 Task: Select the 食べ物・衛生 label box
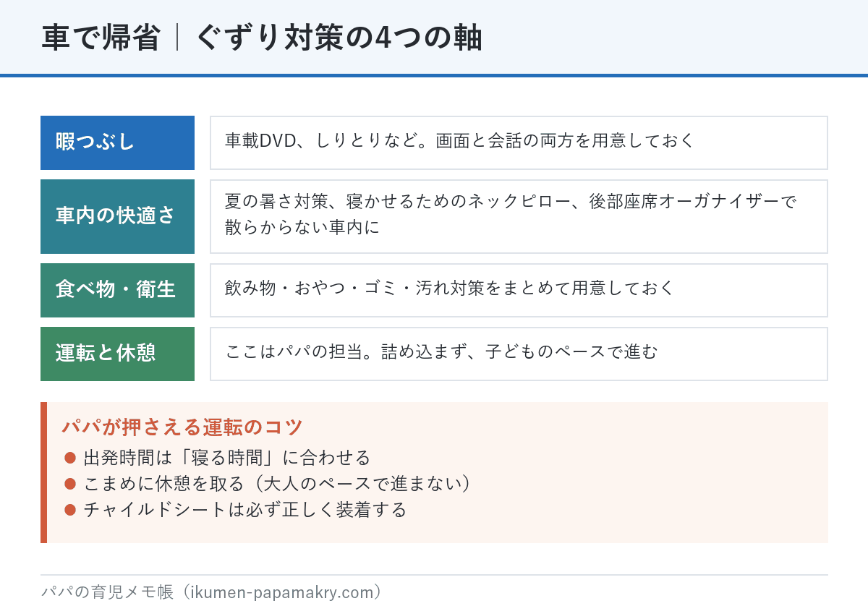click(117, 290)
